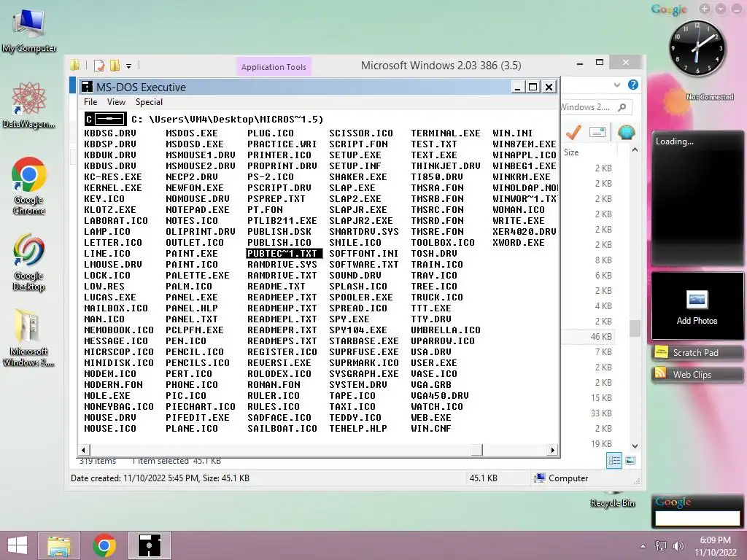Click the volume speaker tray icon
Viewport: 747px width, 560px height.
pos(678,546)
